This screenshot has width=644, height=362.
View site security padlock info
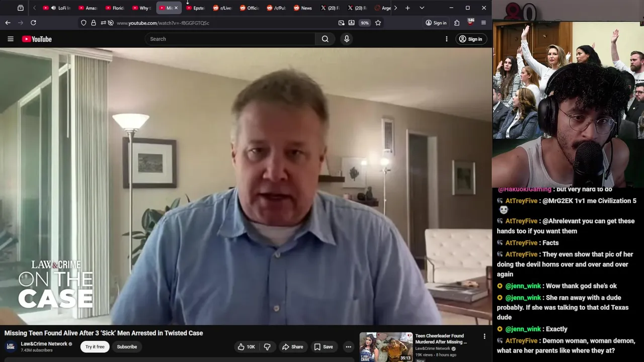pyautogui.click(x=93, y=23)
